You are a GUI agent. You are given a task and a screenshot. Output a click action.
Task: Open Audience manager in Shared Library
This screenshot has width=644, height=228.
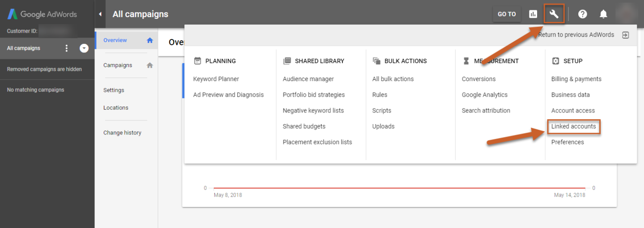click(x=308, y=79)
